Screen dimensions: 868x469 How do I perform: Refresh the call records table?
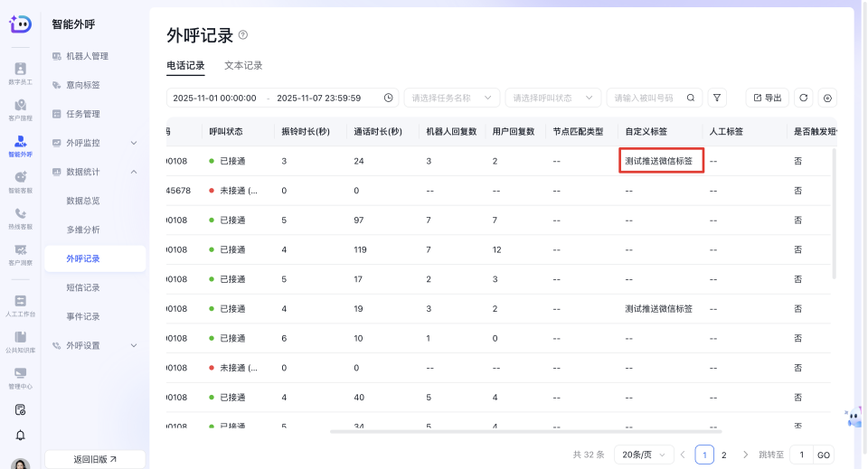click(x=803, y=98)
